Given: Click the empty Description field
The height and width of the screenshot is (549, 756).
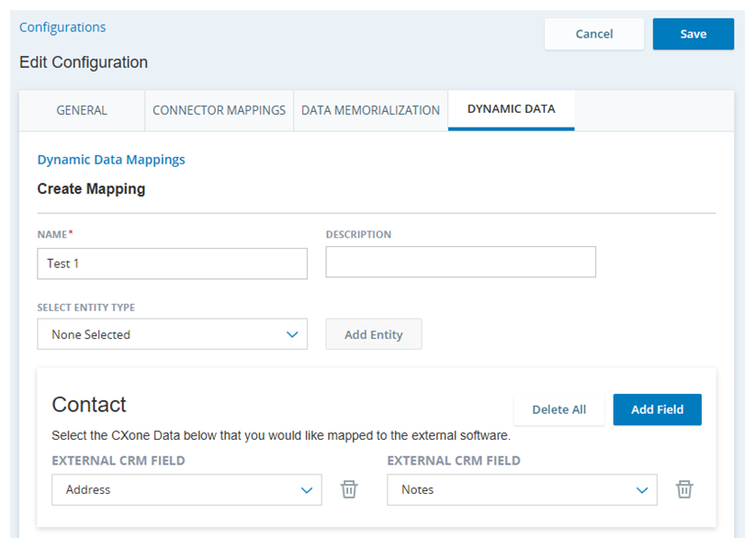Looking at the screenshot, I should 460,262.
